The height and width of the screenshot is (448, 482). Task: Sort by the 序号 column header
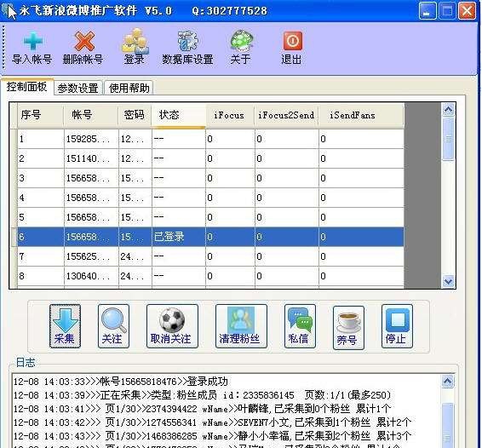tap(41, 115)
